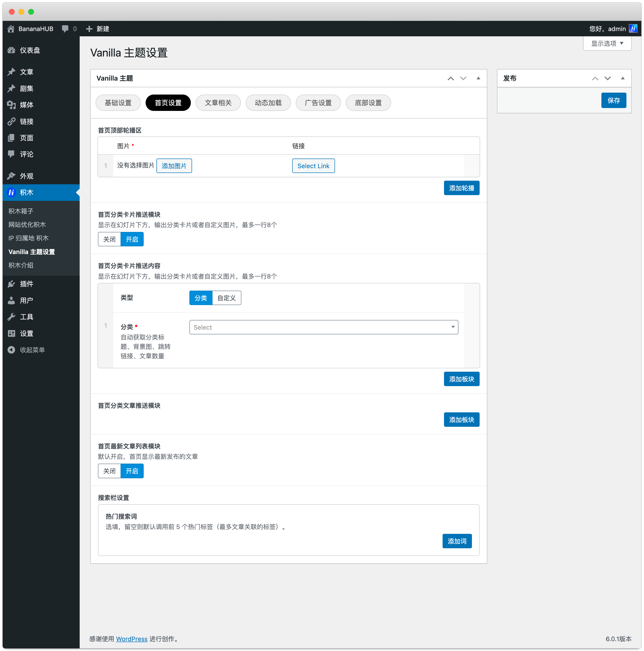This screenshot has height=651, width=644.
Task: Add a block under 首页分类卡片推送内容
Action: pos(462,379)
